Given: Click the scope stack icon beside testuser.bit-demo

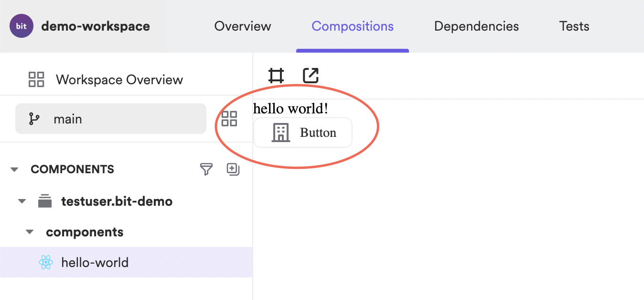Looking at the screenshot, I should (x=45, y=201).
